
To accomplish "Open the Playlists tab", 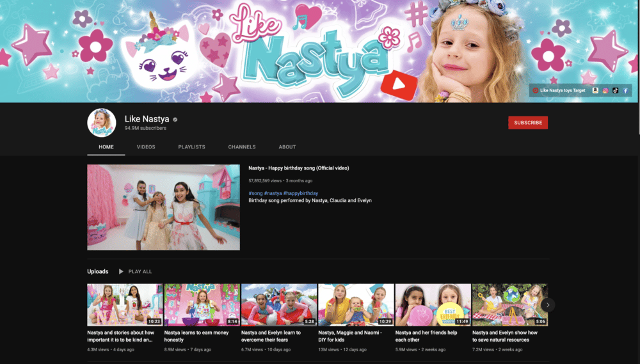I will click(x=191, y=147).
